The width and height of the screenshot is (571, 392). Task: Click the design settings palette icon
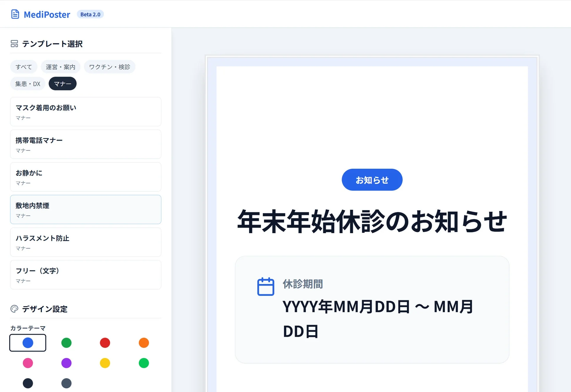pyautogui.click(x=14, y=309)
